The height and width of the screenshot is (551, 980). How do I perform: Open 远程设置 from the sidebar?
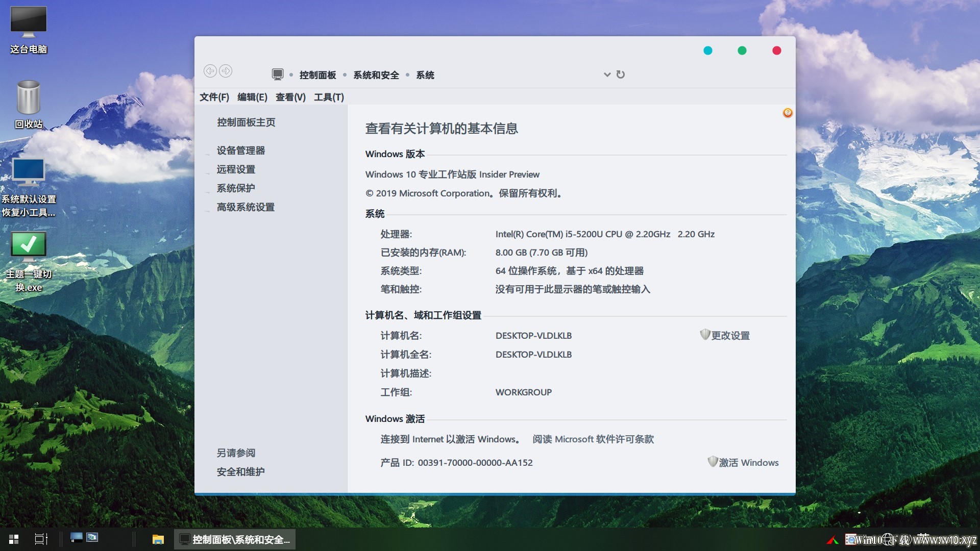[x=236, y=169]
